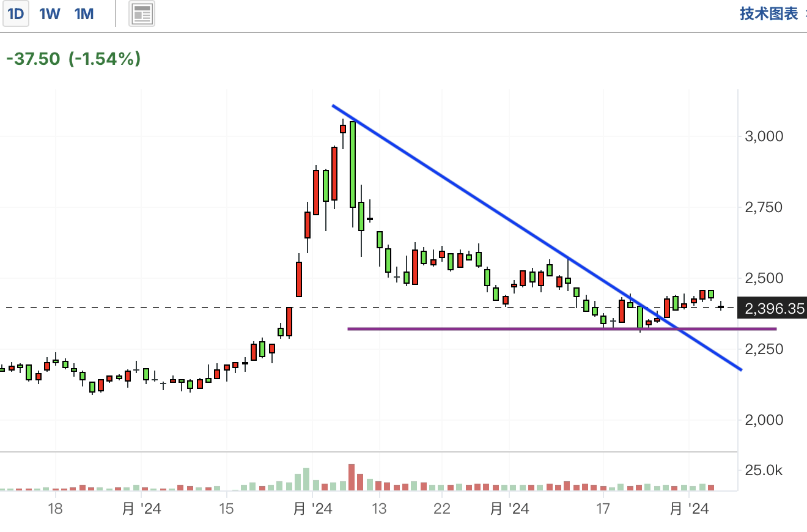Screen dimensions: 807x532
Task: Click the 2,250 price axis label
Action: coord(764,349)
